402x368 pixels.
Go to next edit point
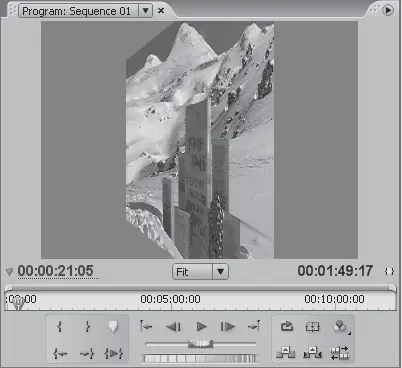coord(254,326)
